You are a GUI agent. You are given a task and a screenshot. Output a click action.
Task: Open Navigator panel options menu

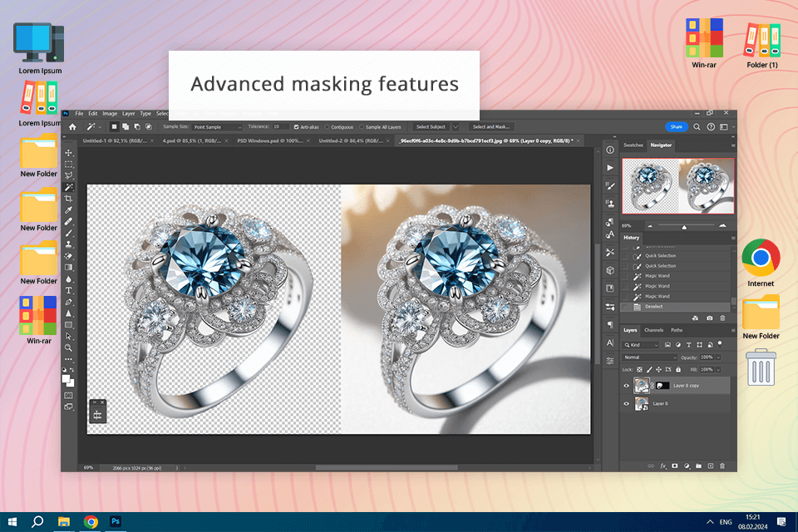[733, 145]
